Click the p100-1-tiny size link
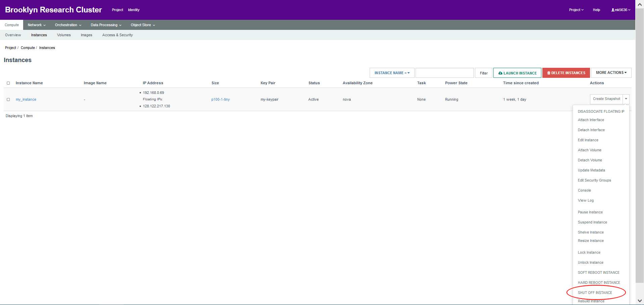The image size is (644, 305). tap(220, 100)
